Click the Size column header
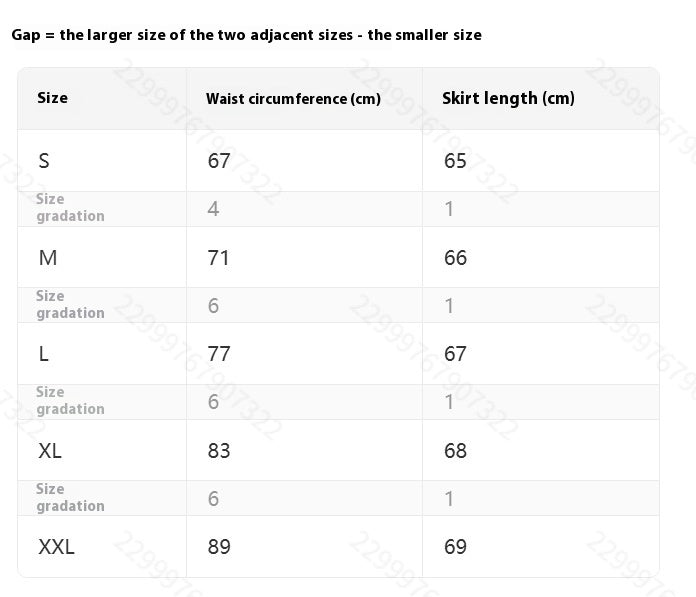696x597 pixels. tap(52, 98)
